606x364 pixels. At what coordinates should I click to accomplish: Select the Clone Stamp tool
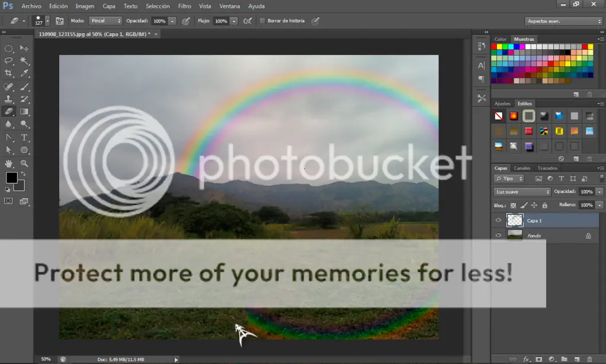tap(8, 99)
